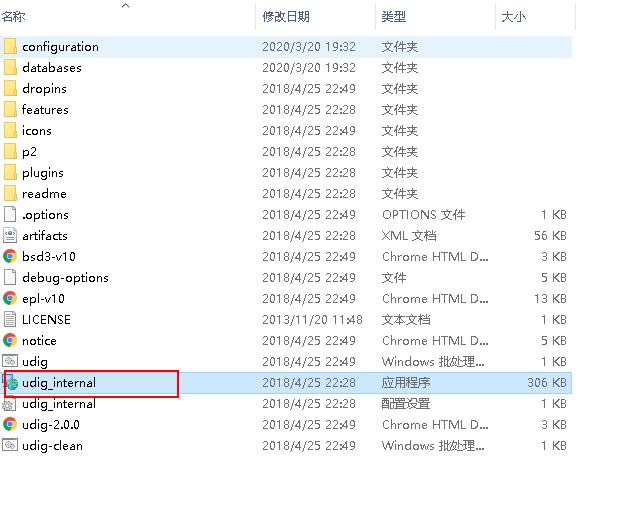Sort by the 类型 column header

394,17
